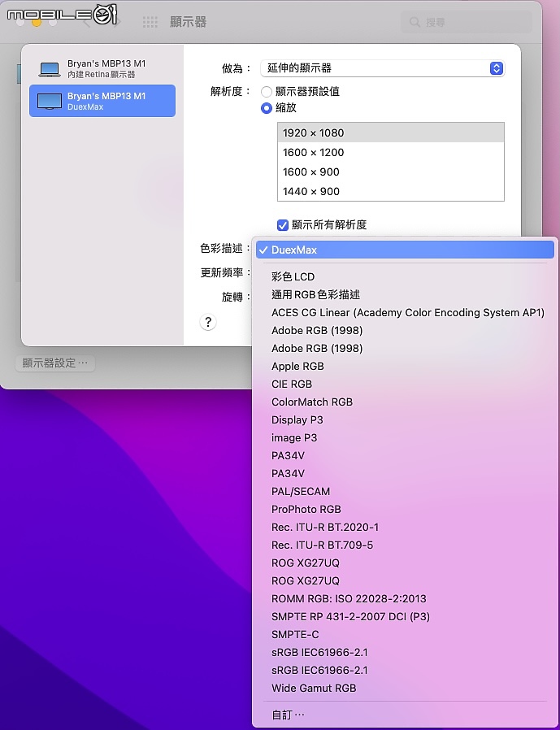Screen dimensions: 560x730
Task: Click the Show All grid icon in toolbar
Action: [150, 22]
